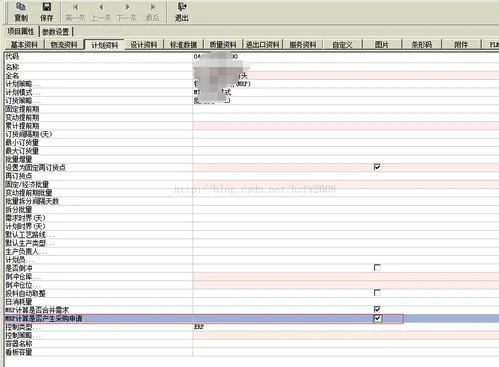Jump to last record with 最后
The width and height of the screenshot is (499, 367).
tap(153, 11)
